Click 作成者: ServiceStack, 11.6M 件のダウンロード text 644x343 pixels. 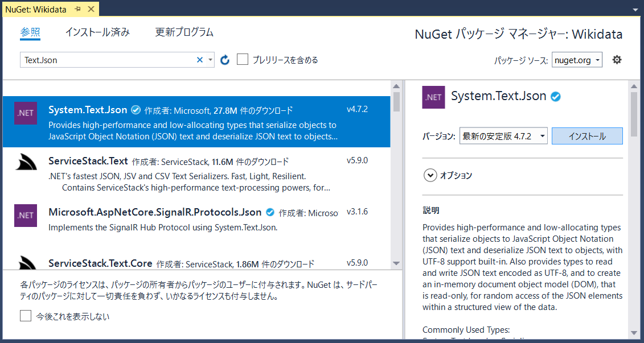210,161
